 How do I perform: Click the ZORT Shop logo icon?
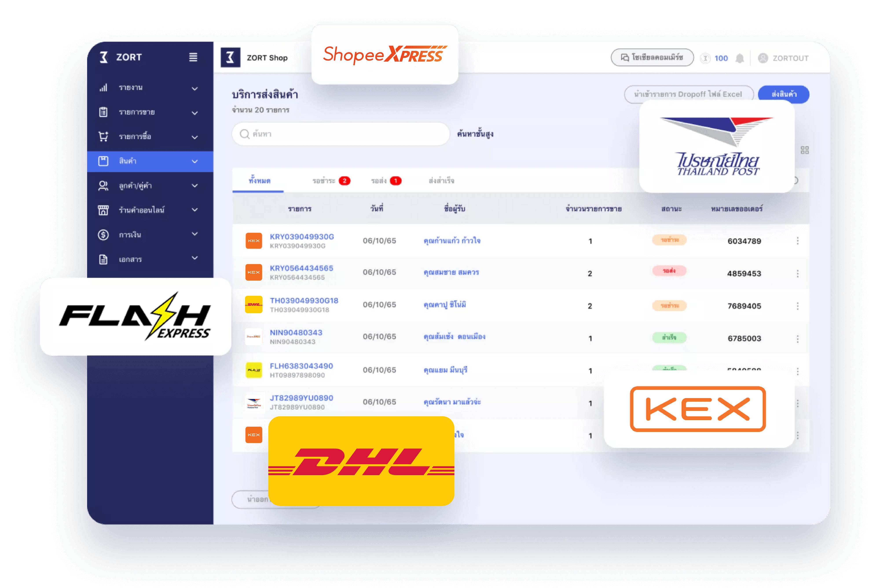coord(230,57)
